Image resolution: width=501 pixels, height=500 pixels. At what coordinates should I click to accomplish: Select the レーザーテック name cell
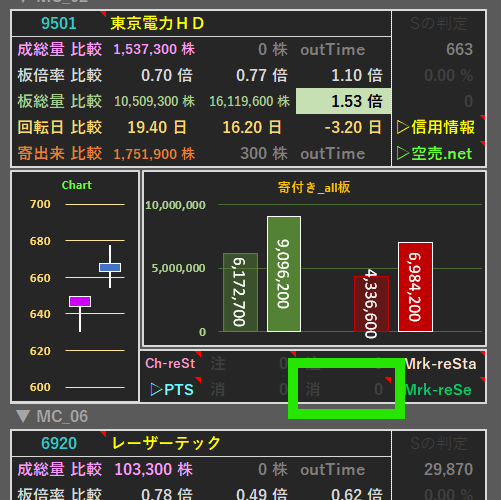click(248, 443)
